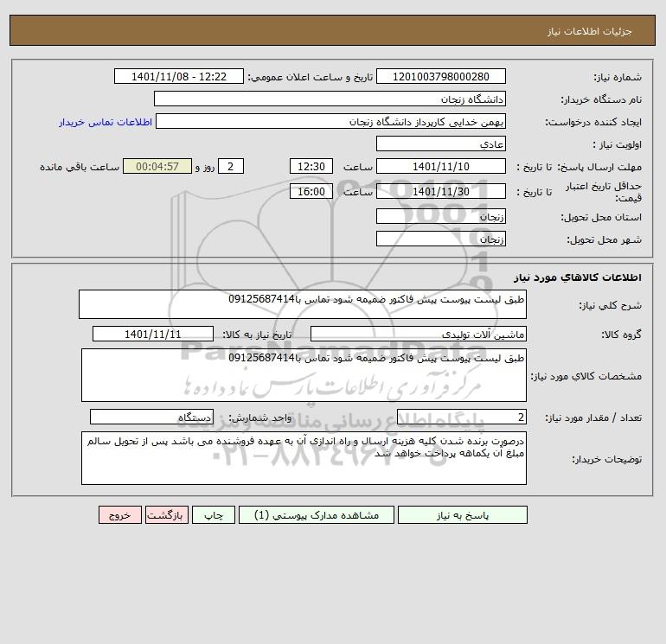Click the توضیحات خریدار notes box
Image resolution: width=666 pixels, height=644 pixels.
tap(304, 458)
